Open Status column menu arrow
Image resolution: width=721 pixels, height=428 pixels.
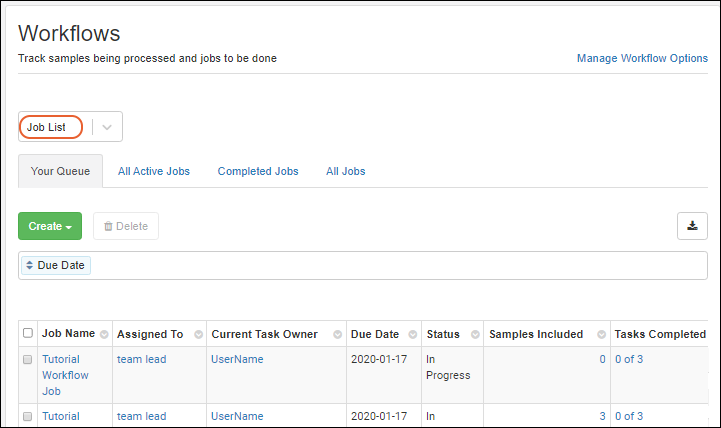472,334
